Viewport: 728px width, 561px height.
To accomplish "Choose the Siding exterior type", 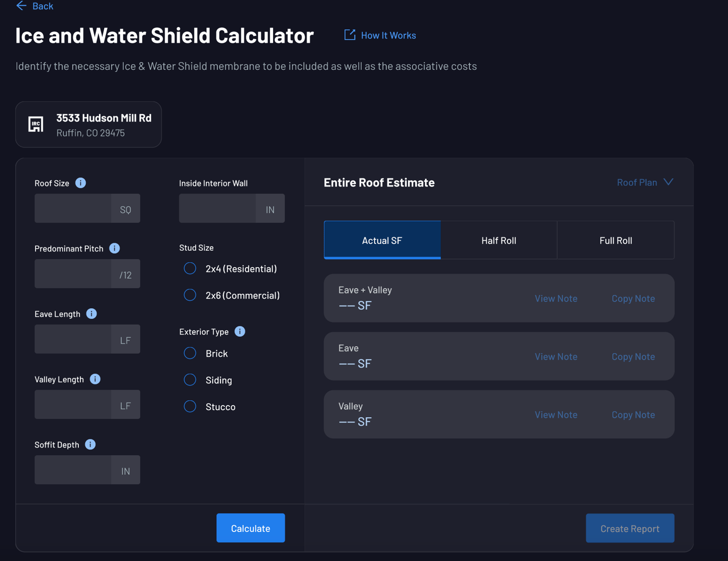I will [190, 379].
